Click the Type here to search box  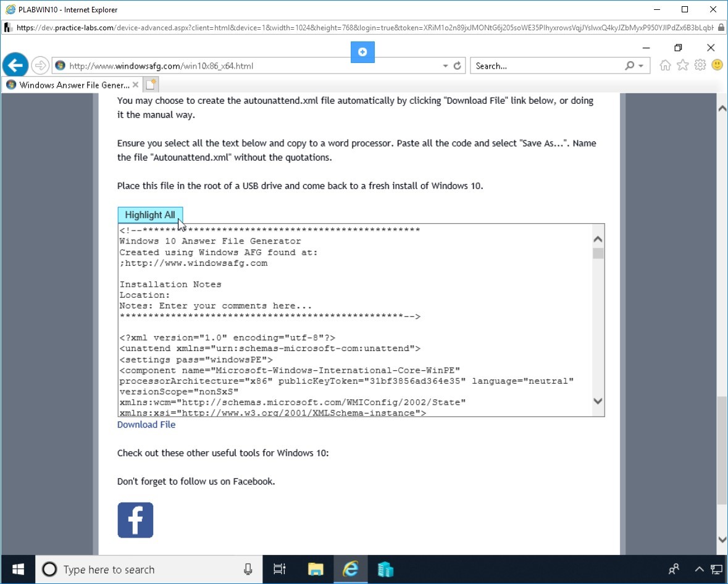click(x=149, y=569)
